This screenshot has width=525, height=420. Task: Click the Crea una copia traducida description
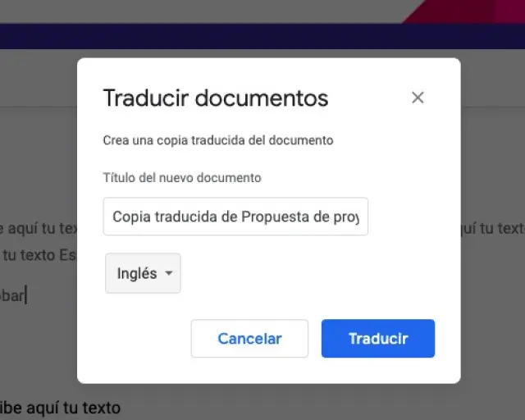pos(218,140)
